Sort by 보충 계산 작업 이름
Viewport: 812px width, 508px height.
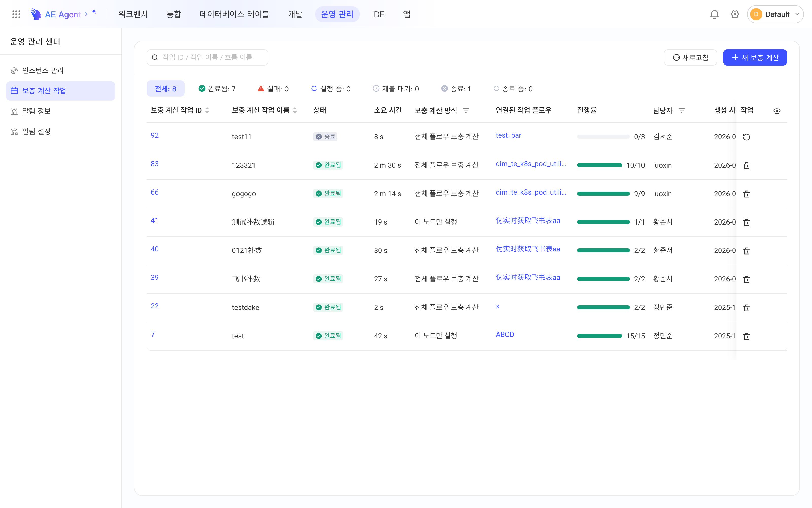point(295,110)
